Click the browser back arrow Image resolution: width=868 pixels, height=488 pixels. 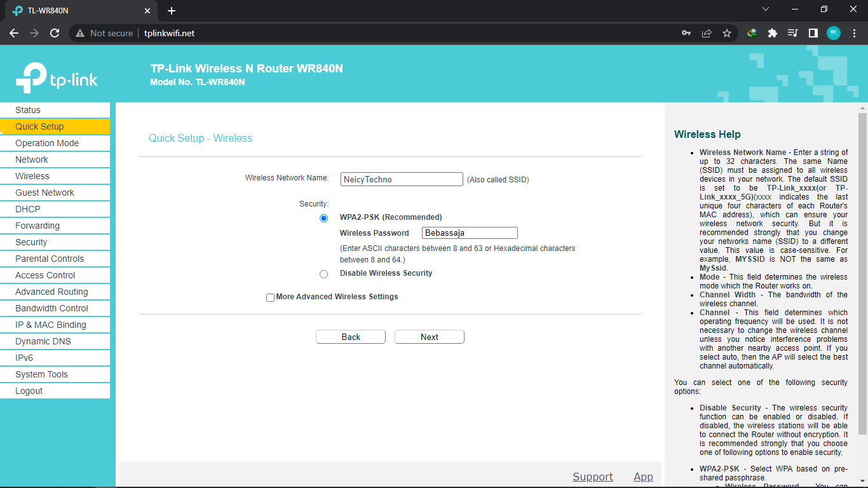tap(14, 33)
